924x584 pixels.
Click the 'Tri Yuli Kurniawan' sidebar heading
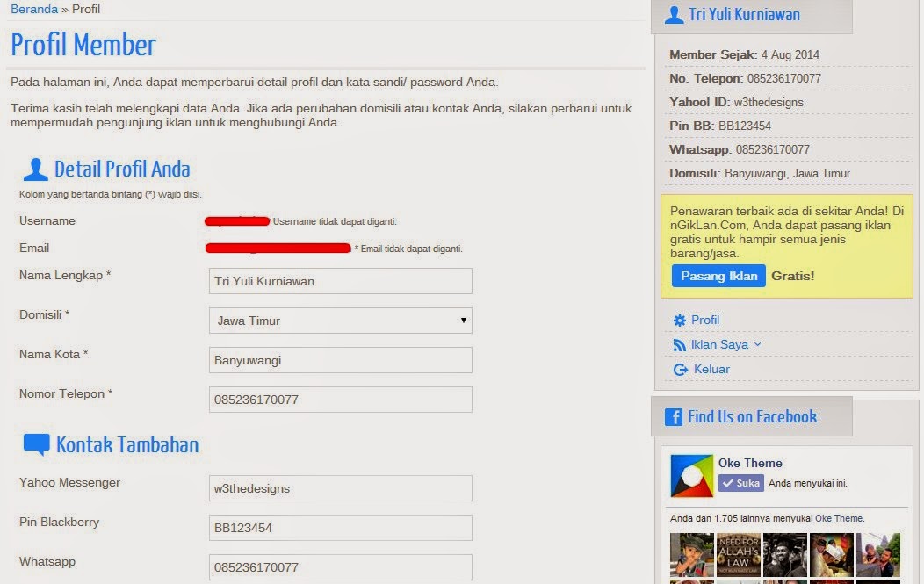point(744,15)
